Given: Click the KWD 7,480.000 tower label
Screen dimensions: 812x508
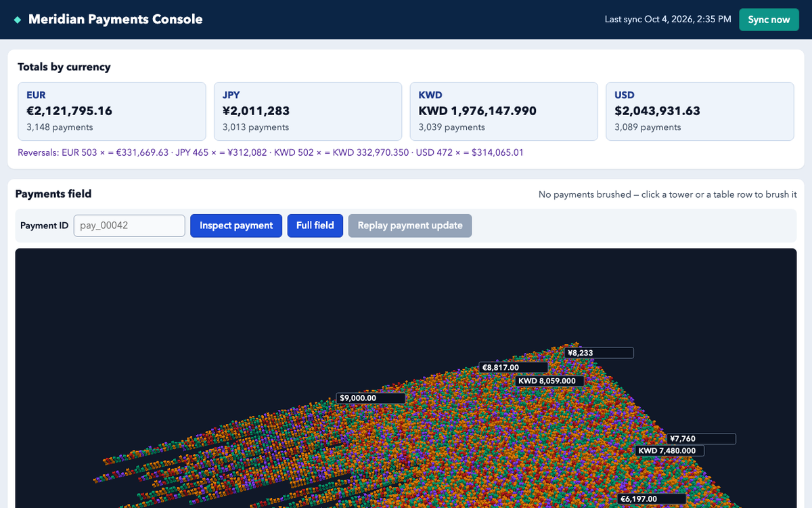Looking at the screenshot, I should (671, 450).
